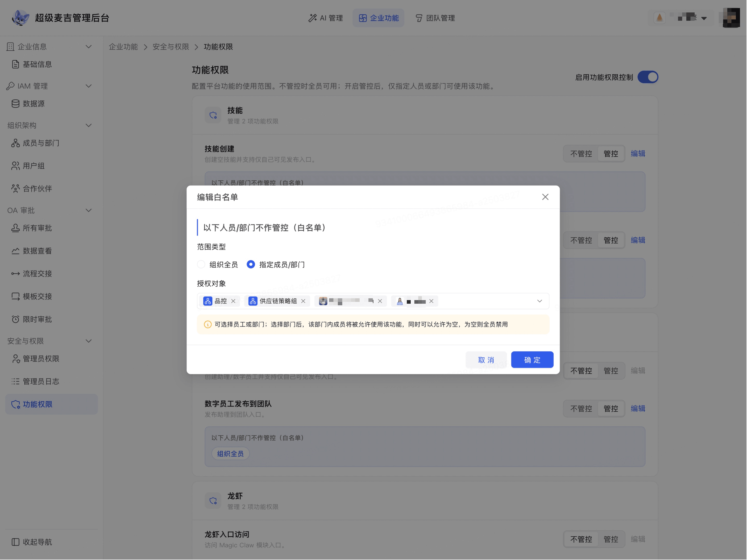
Task: Open the AI 管理 tab
Action: pos(326,18)
